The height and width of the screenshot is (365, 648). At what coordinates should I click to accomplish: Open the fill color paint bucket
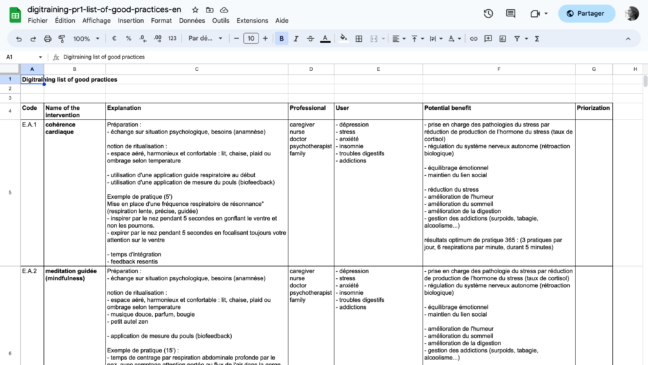[343, 38]
